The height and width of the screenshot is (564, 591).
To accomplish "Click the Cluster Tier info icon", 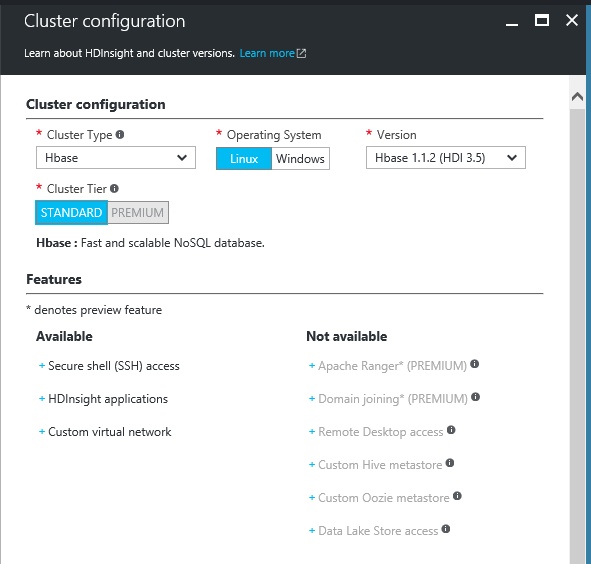I will (114, 188).
